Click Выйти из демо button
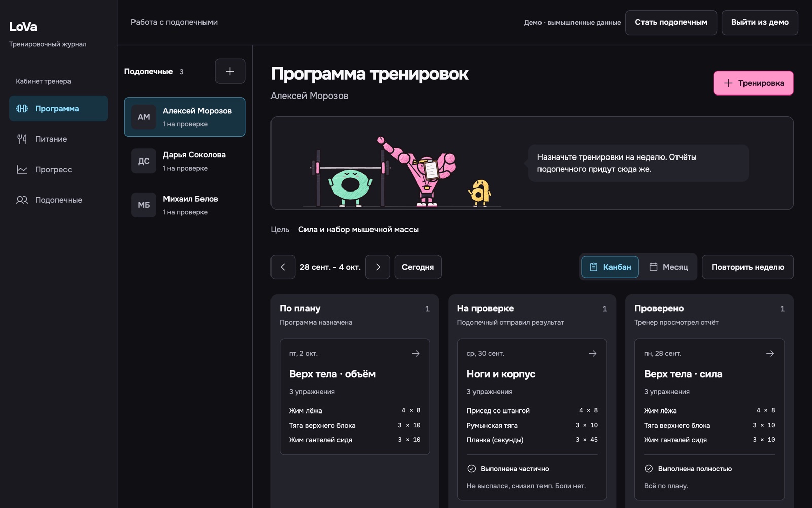812x508 pixels. (x=760, y=22)
